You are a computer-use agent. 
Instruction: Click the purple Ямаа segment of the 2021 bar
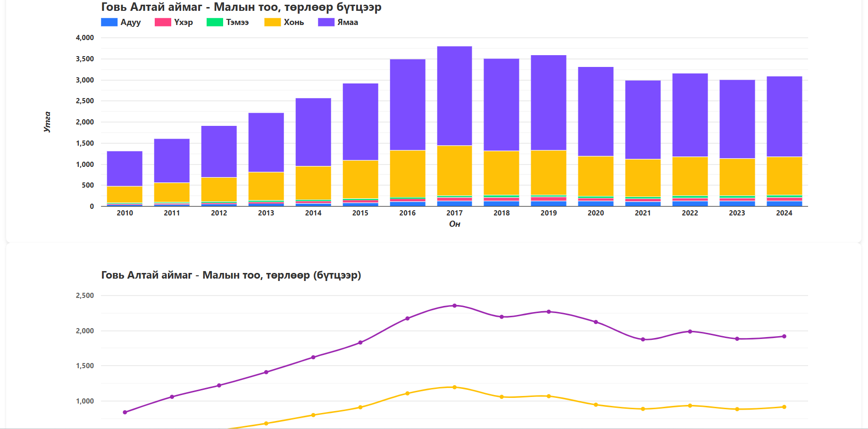tap(643, 120)
